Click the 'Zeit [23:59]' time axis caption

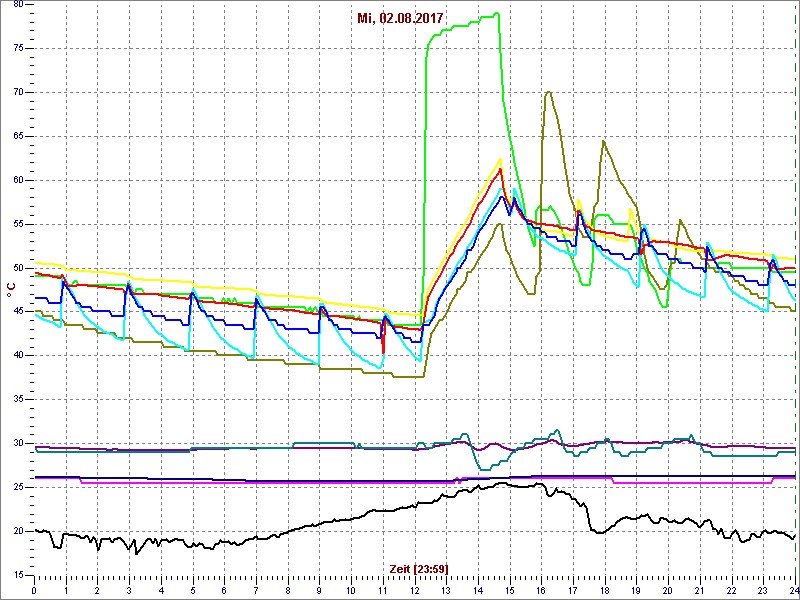pyautogui.click(x=419, y=568)
